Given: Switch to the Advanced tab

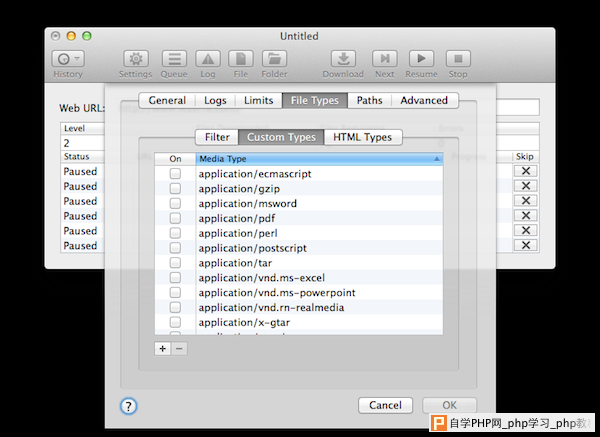Looking at the screenshot, I should pyautogui.click(x=424, y=100).
